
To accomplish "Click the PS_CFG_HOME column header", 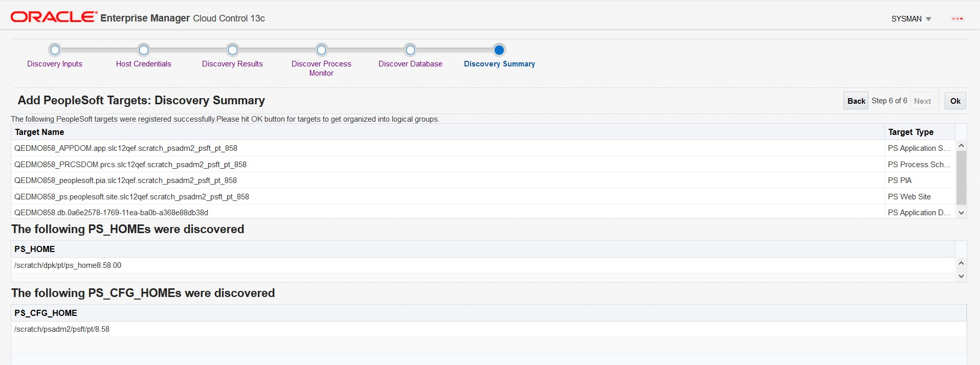I will point(488,313).
